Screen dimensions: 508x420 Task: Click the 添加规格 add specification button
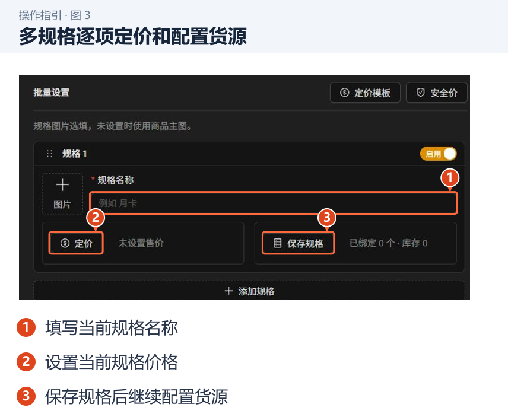(x=249, y=291)
